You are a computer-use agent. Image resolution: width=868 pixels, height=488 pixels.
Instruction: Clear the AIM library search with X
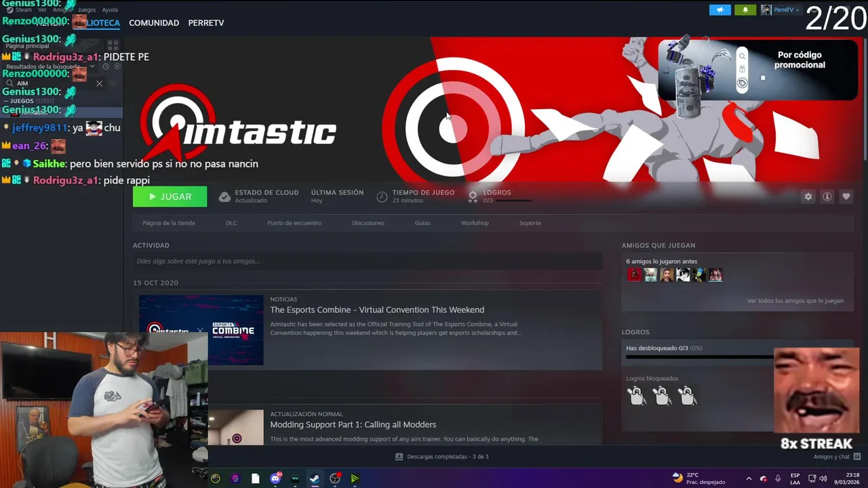(x=99, y=83)
